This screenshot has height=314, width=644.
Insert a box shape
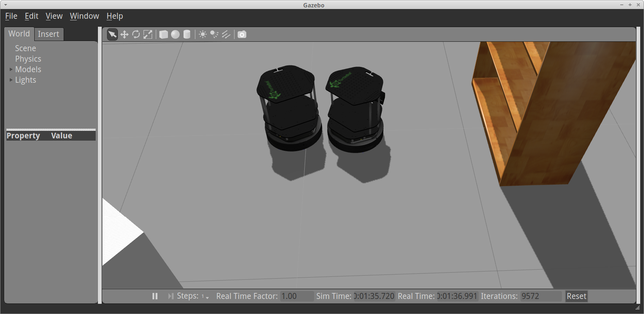[x=163, y=35]
